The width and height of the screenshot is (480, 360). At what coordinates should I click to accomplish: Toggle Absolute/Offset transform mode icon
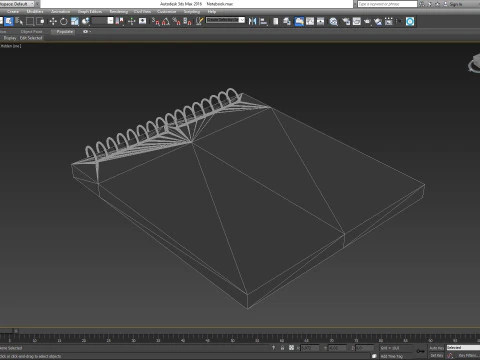pos(291,348)
